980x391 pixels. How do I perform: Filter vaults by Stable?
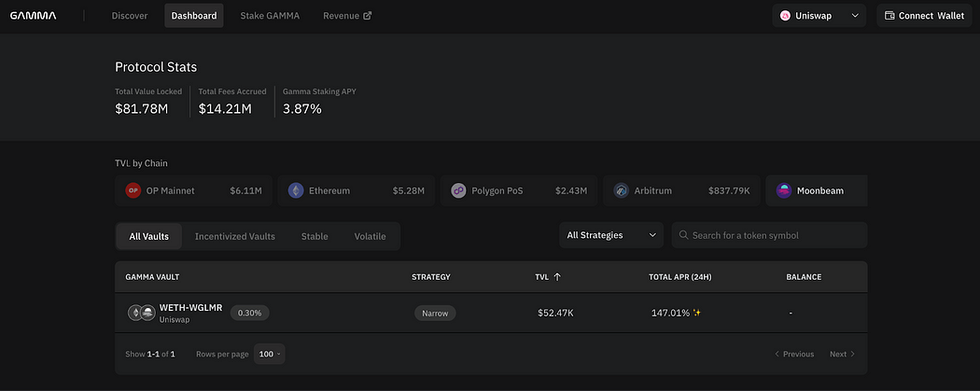coord(315,236)
